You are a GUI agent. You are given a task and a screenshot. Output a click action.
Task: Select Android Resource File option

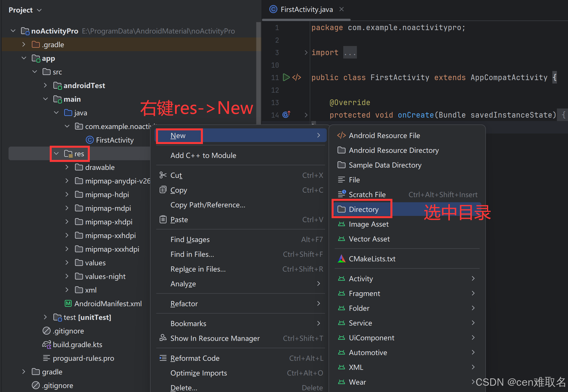pyautogui.click(x=384, y=135)
